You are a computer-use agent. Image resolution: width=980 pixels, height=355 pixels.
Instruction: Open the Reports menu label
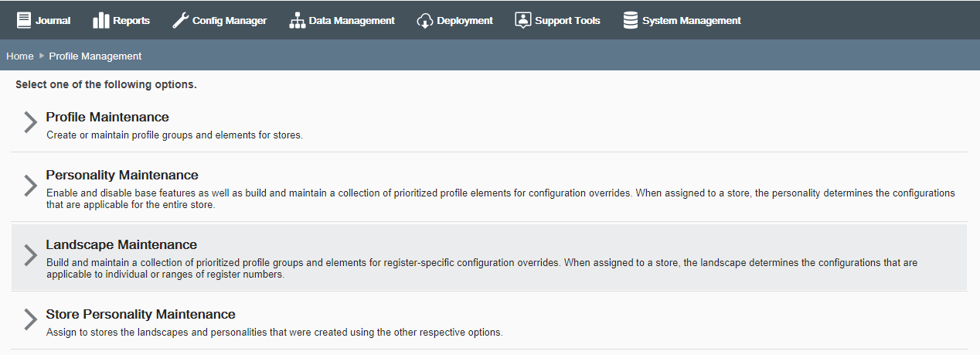131,21
